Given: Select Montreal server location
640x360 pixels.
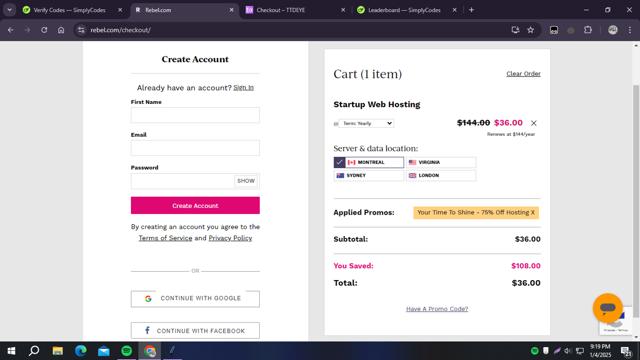Looking at the screenshot, I should pyautogui.click(x=369, y=162).
